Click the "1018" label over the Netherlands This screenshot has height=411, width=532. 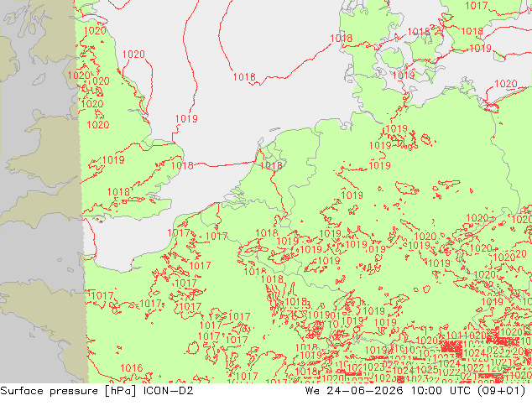click(271, 165)
